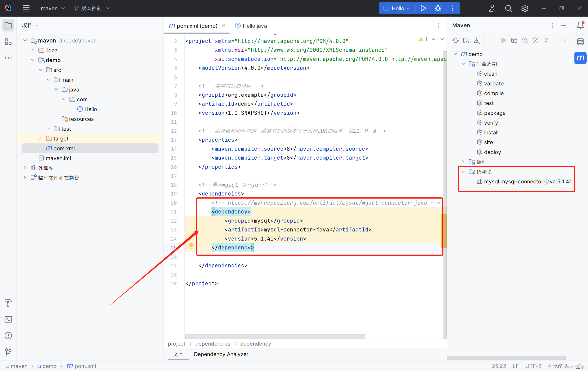
Task: Expand the target folder
Action: pyautogui.click(x=40, y=138)
